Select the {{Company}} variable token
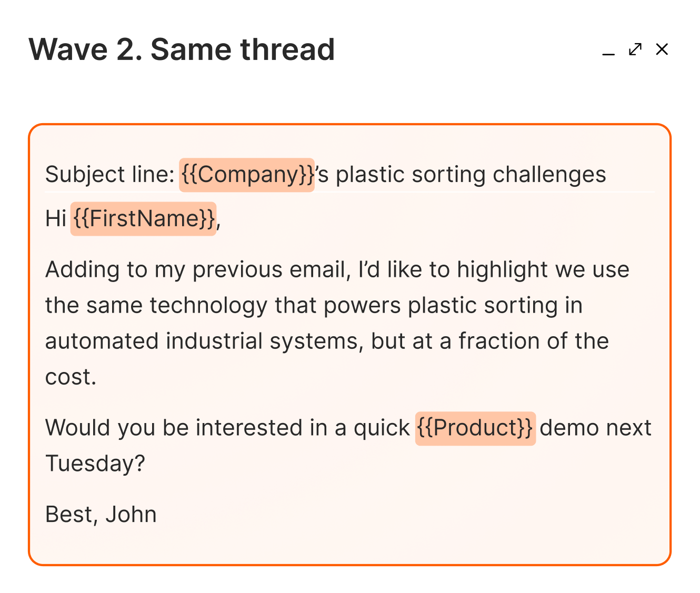This screenshot has height=593, width=700. 247,174
